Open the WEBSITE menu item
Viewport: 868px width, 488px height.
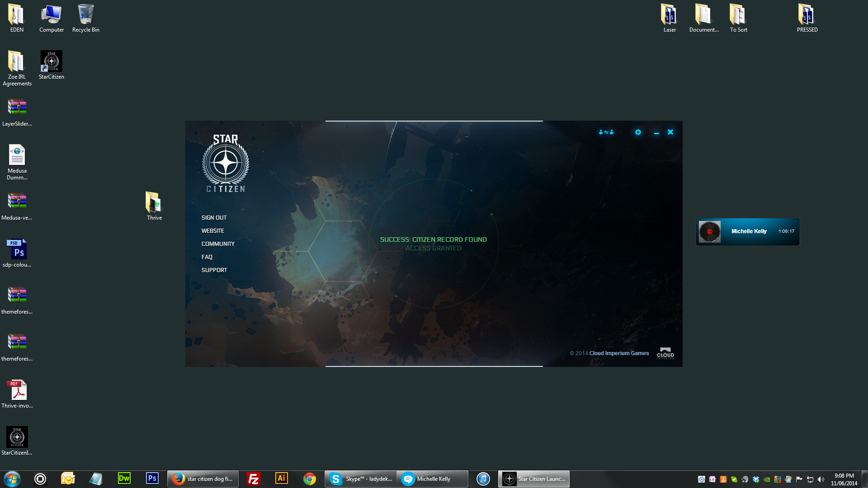pyautogui.click(x=212, y=231)
